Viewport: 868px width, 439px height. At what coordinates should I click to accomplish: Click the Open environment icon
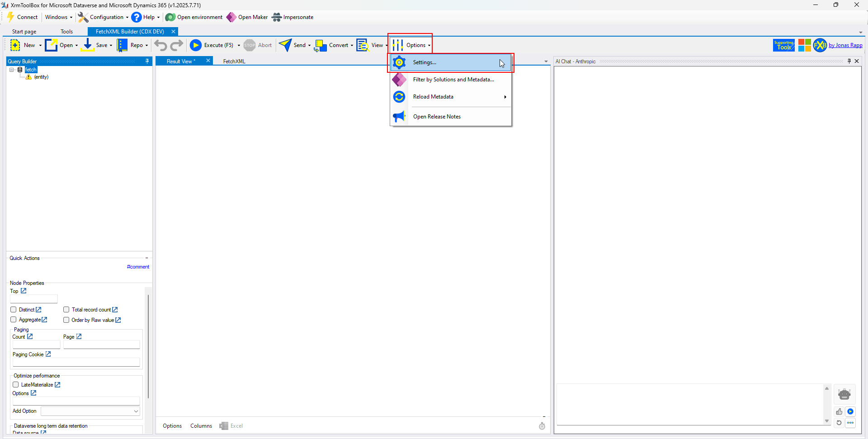coord(170,17)
